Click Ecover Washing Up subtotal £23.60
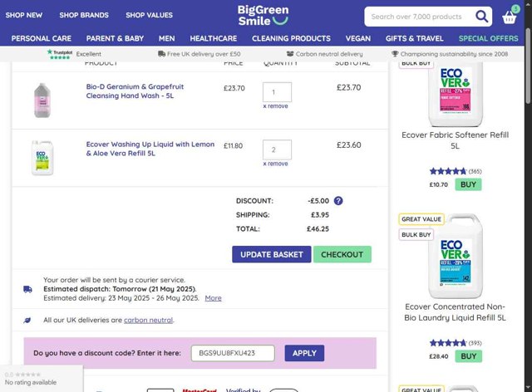Viewport: 532px width, 392px height. tap(349, 145)
